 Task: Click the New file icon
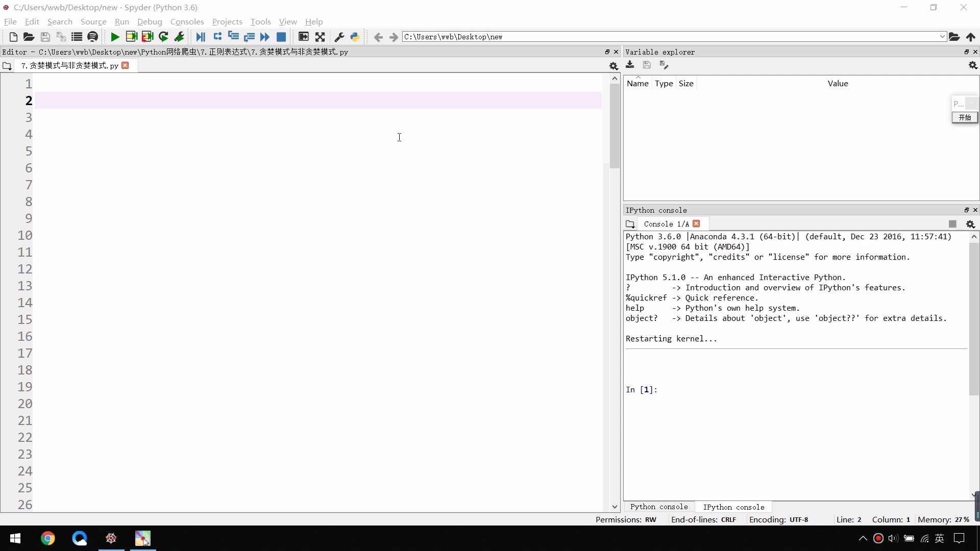[x=13, y=37]
